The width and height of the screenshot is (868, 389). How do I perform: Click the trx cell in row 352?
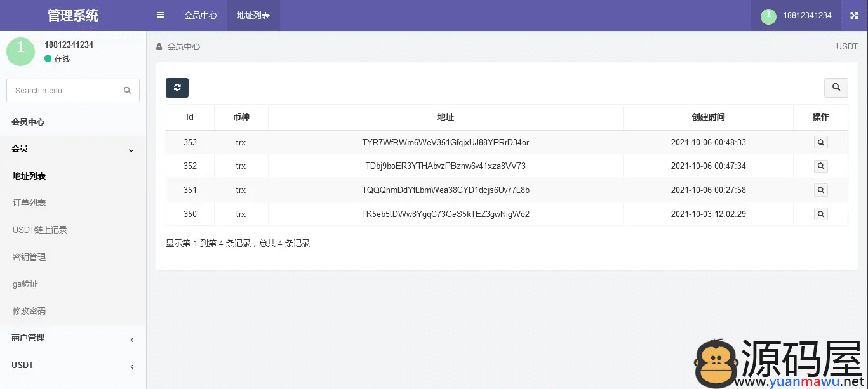pyautogui.click(x=241, y=166)
